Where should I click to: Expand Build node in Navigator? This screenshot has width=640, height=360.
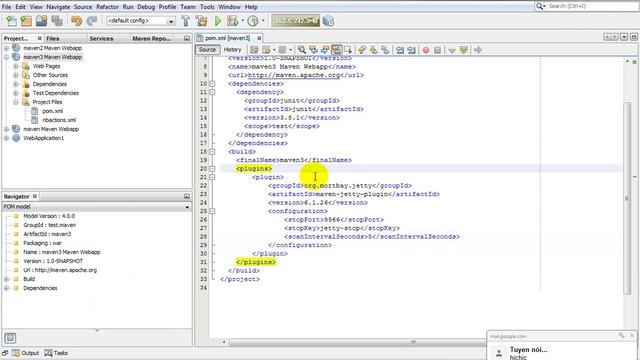point(6,279)
